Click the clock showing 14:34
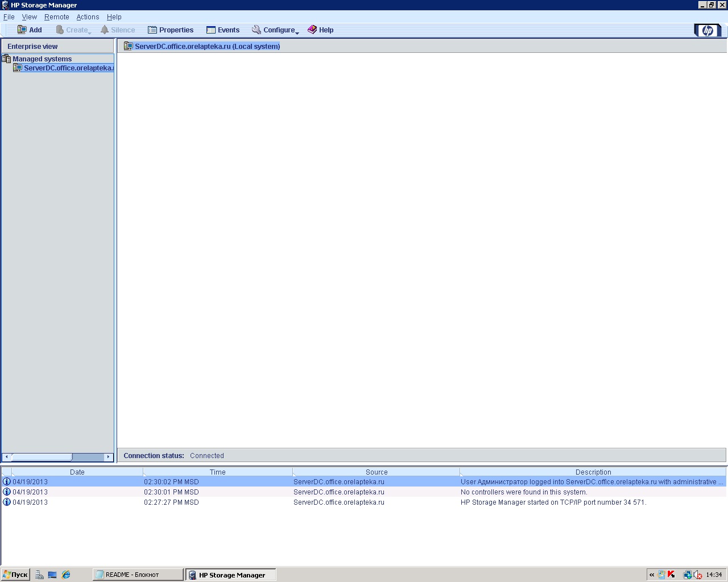Image resolution: width=728 pixels, height=582 pixels. pos(714,575)
